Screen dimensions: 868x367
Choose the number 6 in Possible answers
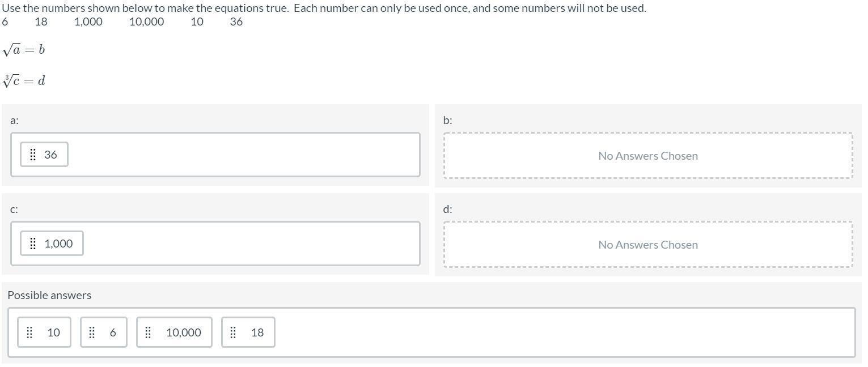click(113, 332)
